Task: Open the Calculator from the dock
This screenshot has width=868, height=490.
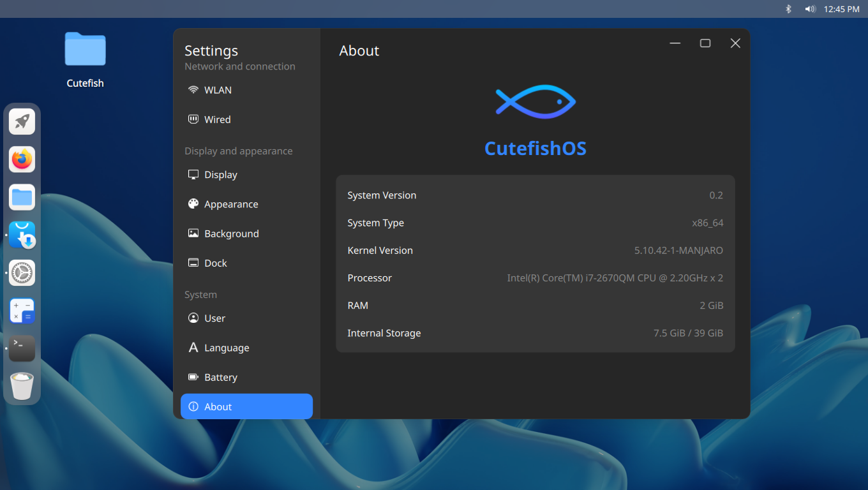Action: (x=22, y=311)
